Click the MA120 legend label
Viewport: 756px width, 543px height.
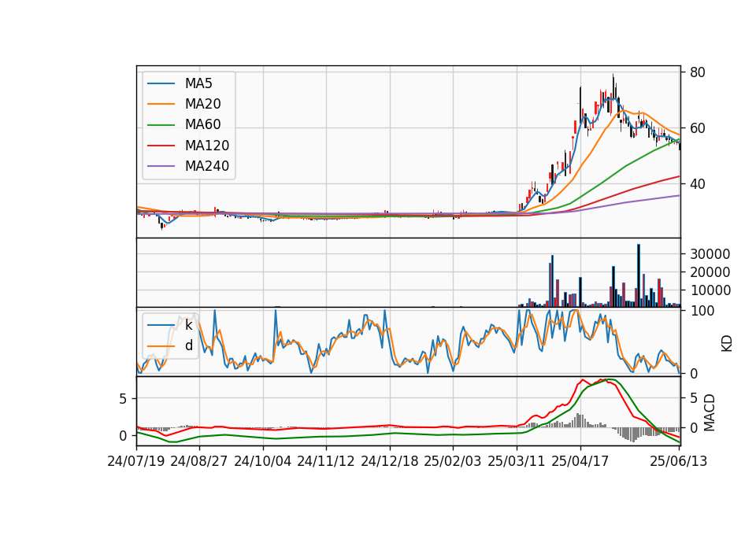coord(207,146)
